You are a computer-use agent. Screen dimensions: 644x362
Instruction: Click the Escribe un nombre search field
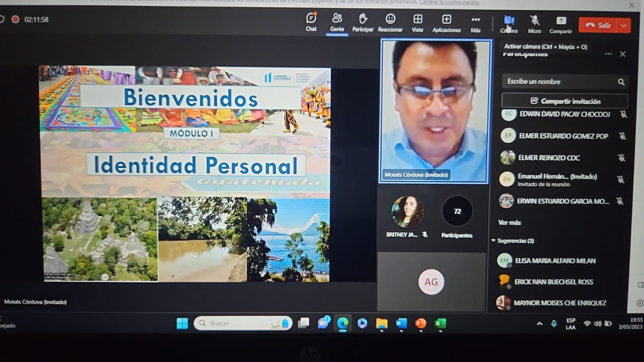[560, 82]
